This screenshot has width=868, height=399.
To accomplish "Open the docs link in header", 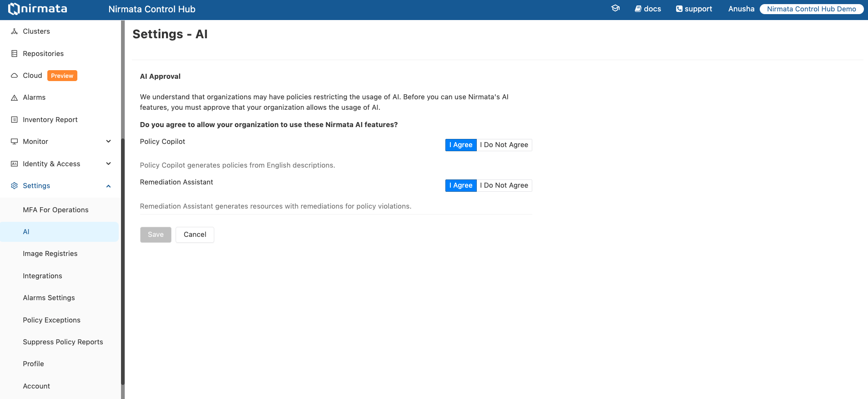I will pos(648,9).
